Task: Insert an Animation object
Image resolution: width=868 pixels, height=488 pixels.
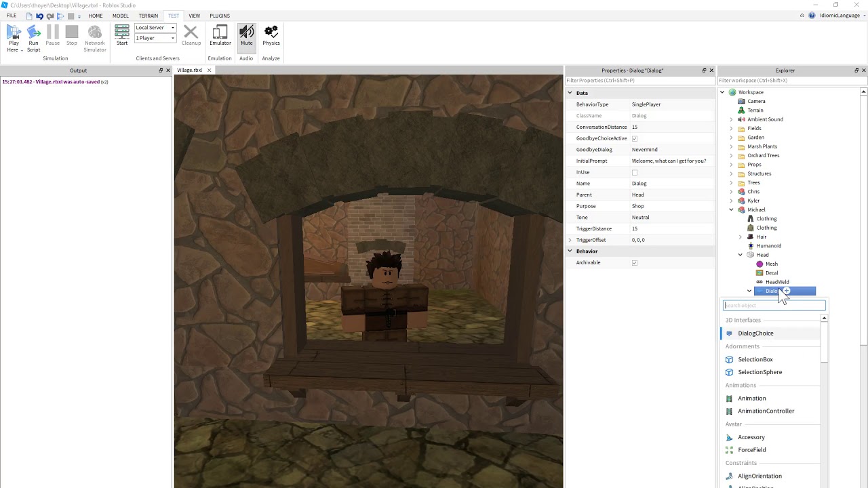Action: tap(771, 399)
